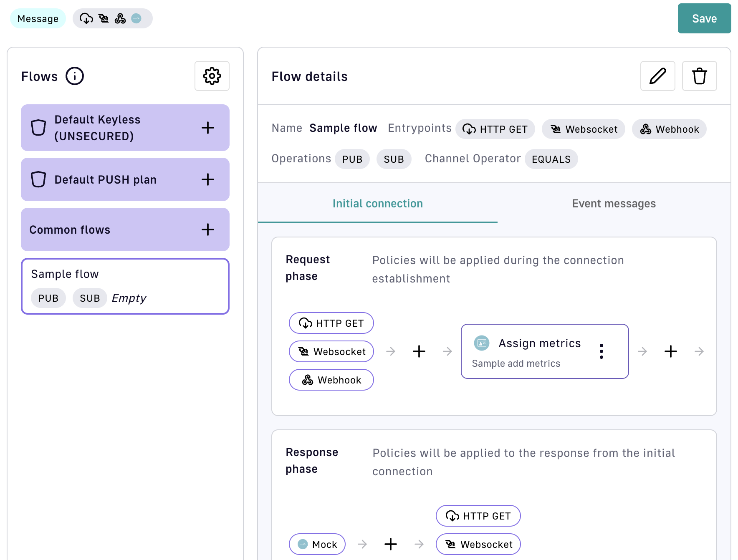Add policy after Assign metrics step

[670, 351]
